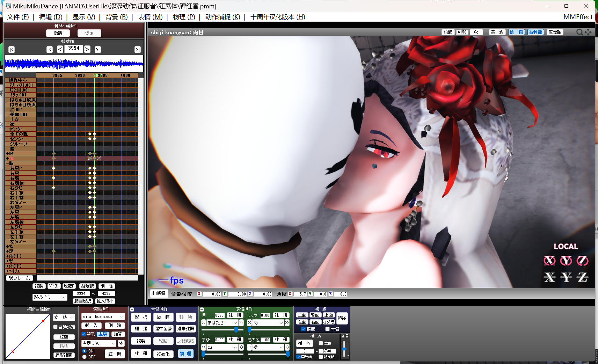The height and width of the screenshot is (364, 598).
Task: Adjust the 音量 volume slider
Action: (344, 349)
